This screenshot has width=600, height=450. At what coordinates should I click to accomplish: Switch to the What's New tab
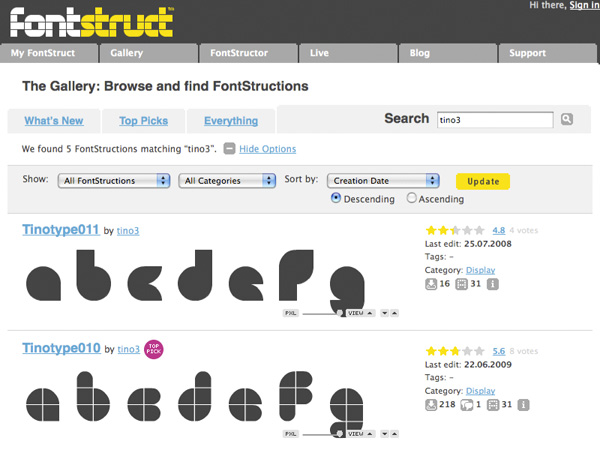pos(54,121)
